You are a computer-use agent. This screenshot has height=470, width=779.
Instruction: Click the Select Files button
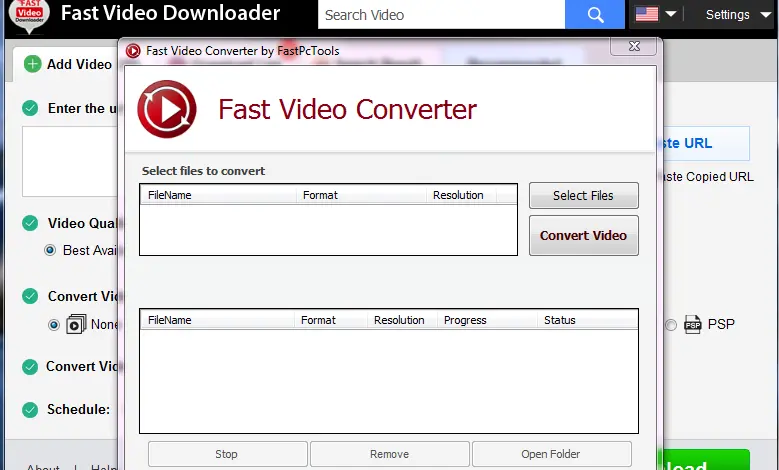click(x=584, y=195)
